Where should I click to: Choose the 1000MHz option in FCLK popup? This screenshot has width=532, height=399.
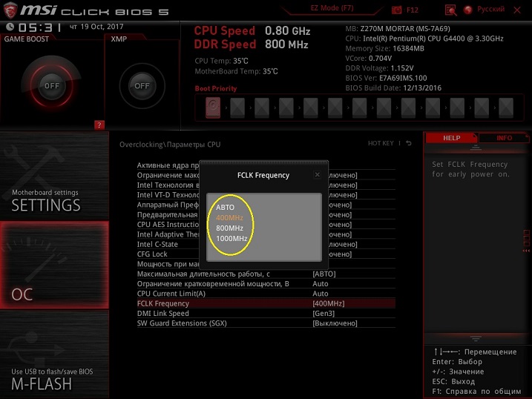232,239
